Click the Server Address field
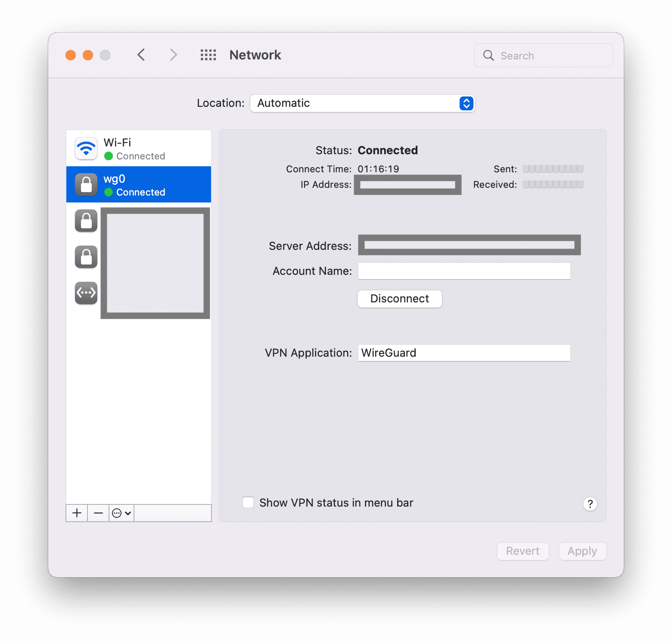 tap(470, 245)
